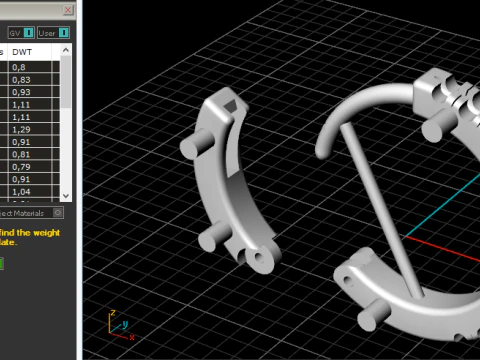
Task: Click the green button below the hint text
Action: click(x=1, y=263)
